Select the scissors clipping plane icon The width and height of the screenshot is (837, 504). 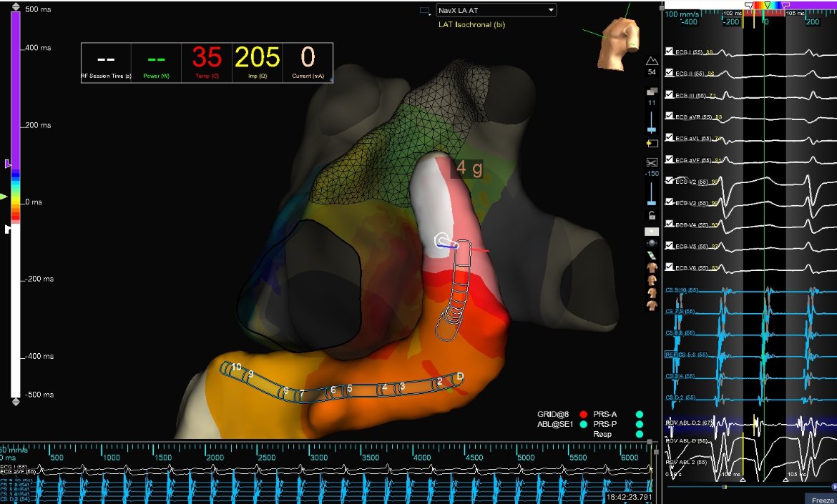click(652, 162)
